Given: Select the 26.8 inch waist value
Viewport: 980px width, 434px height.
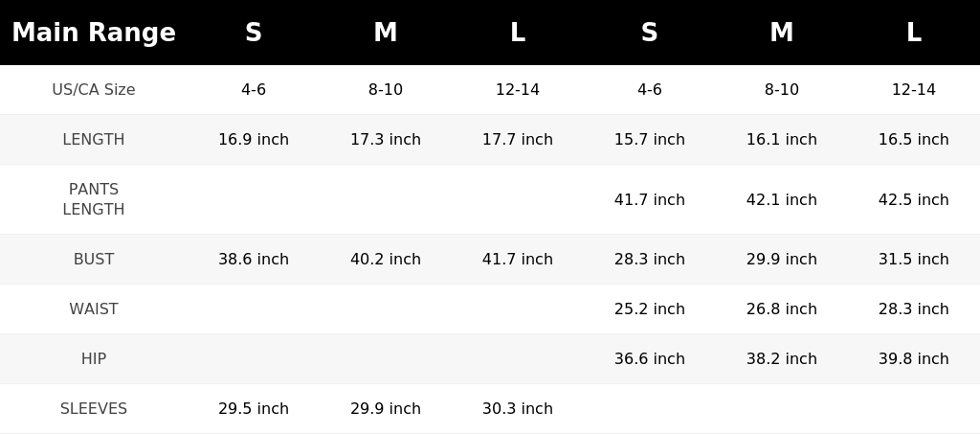Looking at the screenshot, I should point(781,308).
